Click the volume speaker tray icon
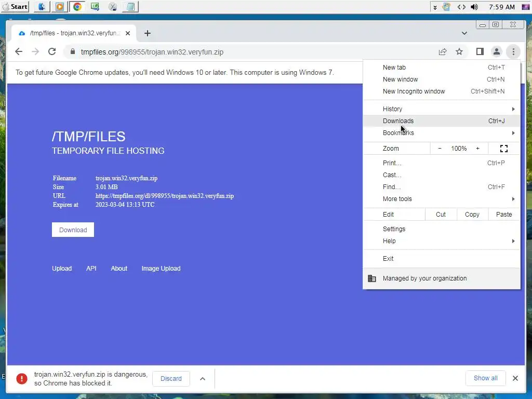 (x=474, y=7)
